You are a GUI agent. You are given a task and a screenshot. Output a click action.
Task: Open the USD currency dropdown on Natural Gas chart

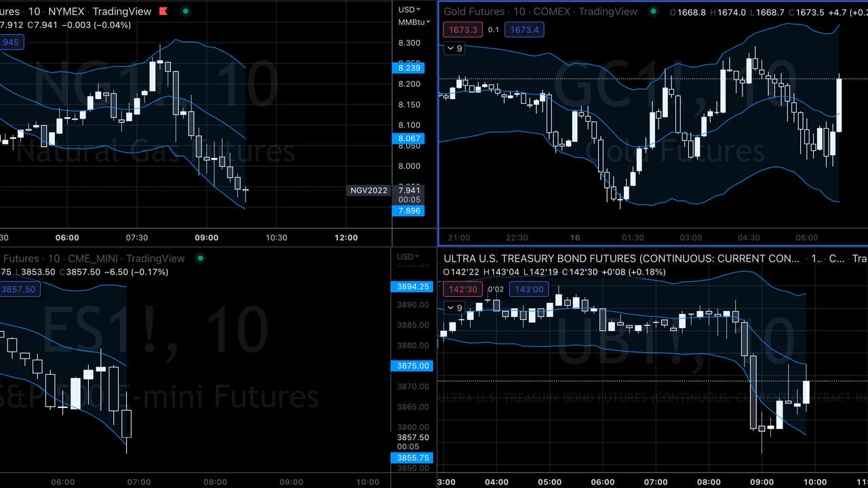point(407,8)
